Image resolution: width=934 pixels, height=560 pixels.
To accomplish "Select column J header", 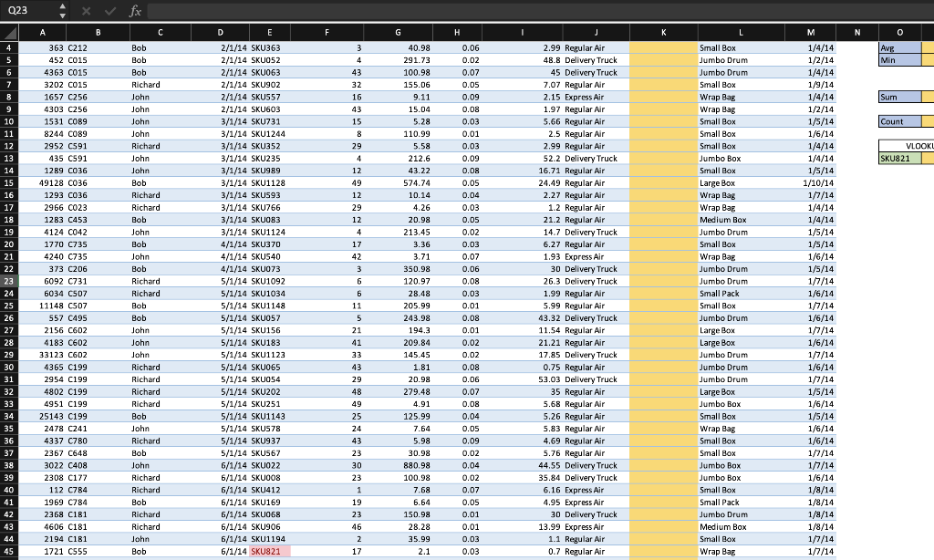I will tap(597, 32).
